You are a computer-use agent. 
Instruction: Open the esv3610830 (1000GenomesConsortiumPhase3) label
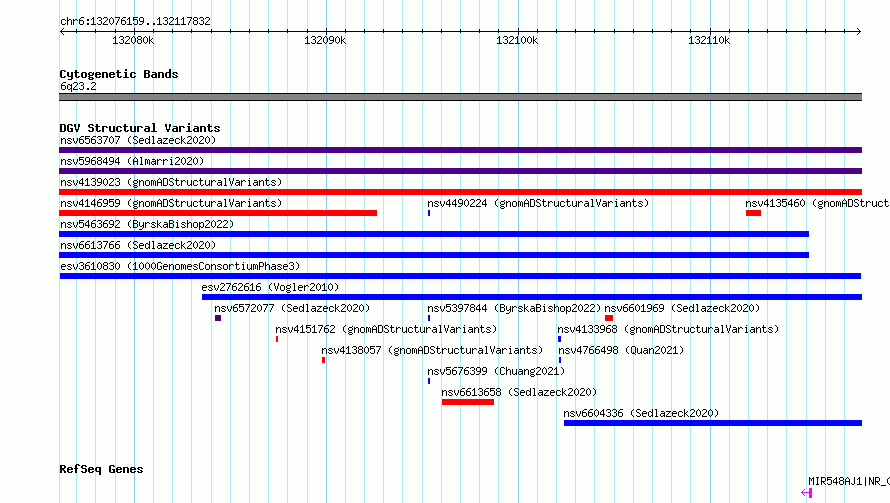[180, 266]
